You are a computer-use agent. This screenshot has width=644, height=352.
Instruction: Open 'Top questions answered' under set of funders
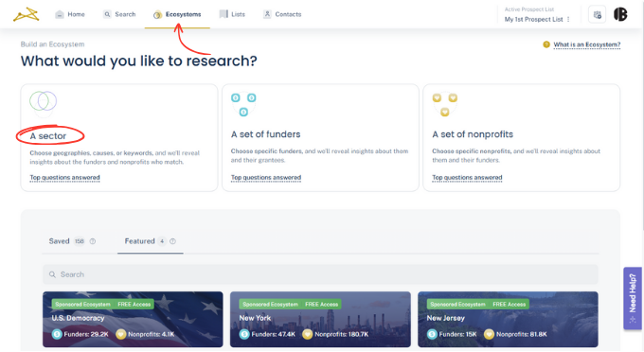[x=266, y=178]
